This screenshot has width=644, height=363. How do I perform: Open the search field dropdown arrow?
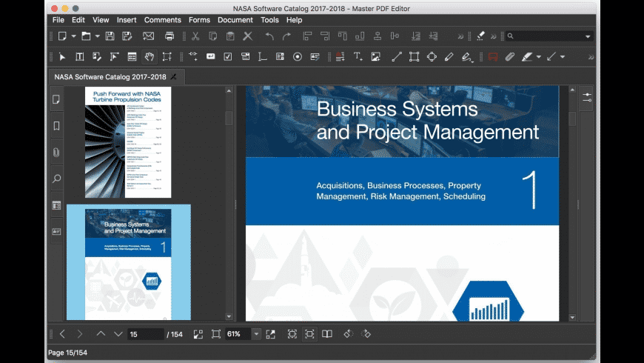pos(588,36)
